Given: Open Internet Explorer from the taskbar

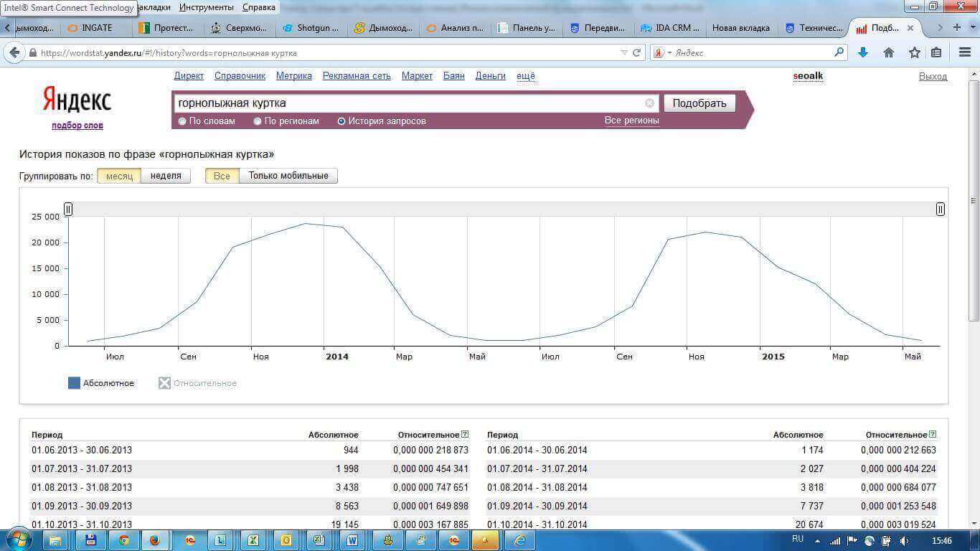Looking at the screenshot, I should pos(520,540).
